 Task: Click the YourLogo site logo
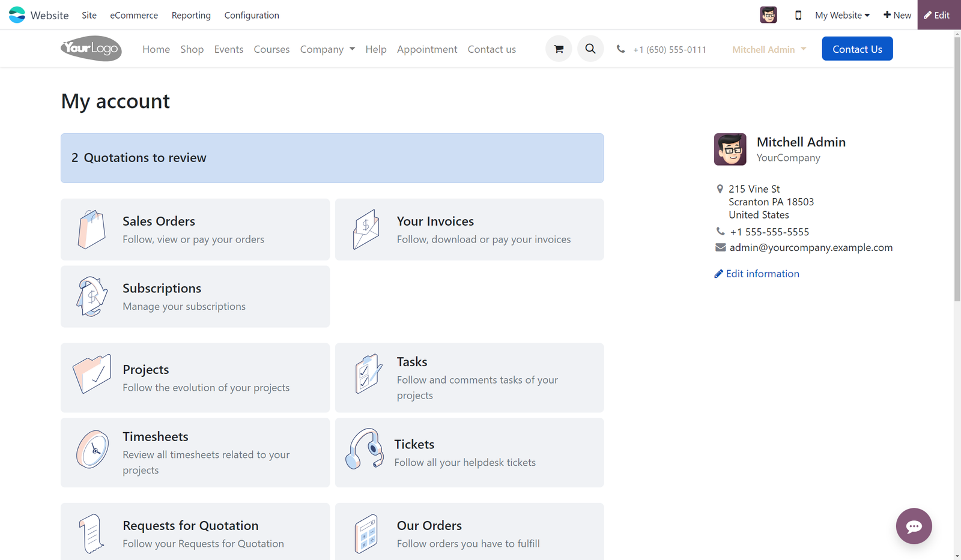coord(91,49)
